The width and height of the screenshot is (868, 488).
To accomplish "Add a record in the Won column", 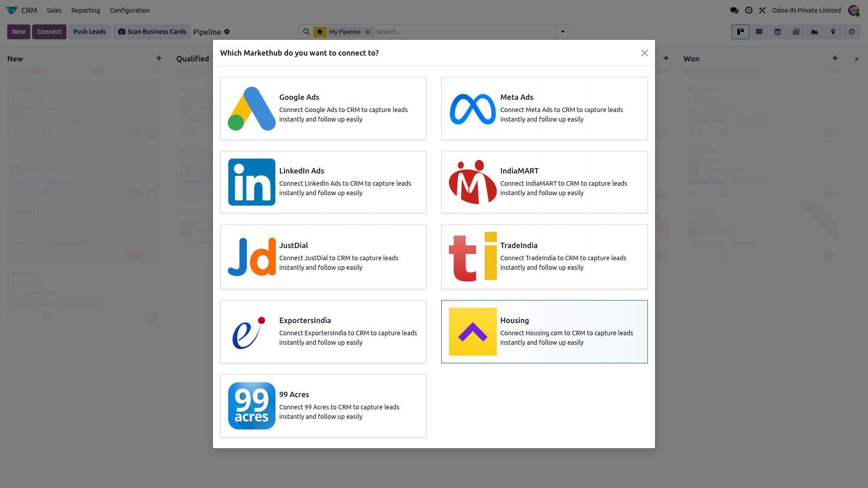I will point(835,58).
